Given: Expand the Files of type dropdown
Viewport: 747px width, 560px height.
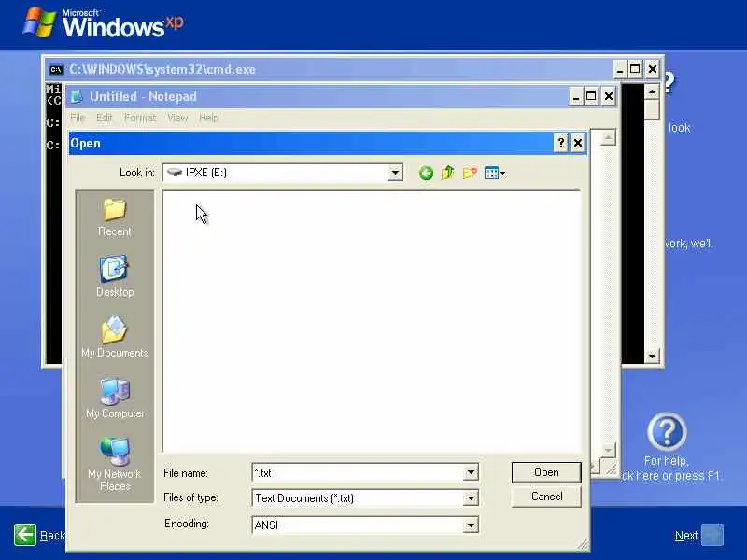Looking at the screenshot, I should coord(471,498).
